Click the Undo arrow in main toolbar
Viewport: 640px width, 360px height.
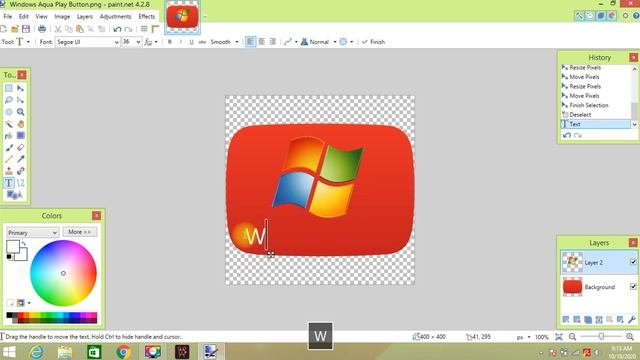point(117,29)
